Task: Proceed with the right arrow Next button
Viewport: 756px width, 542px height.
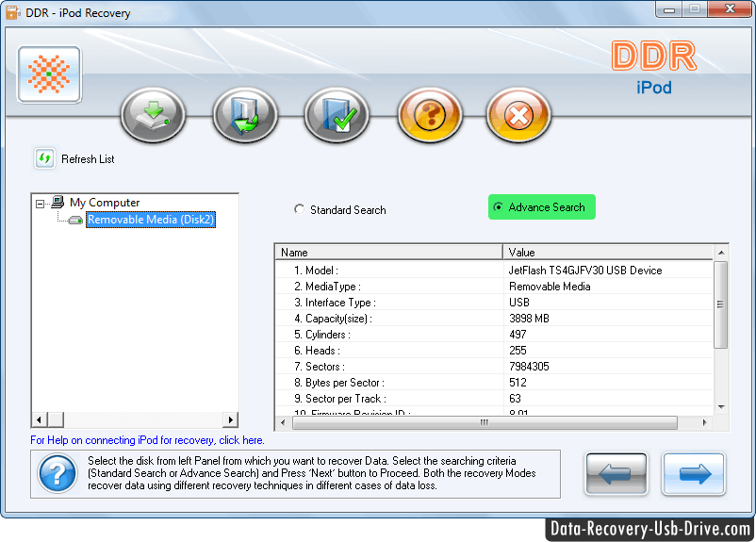Action: [x=694, y=473]
